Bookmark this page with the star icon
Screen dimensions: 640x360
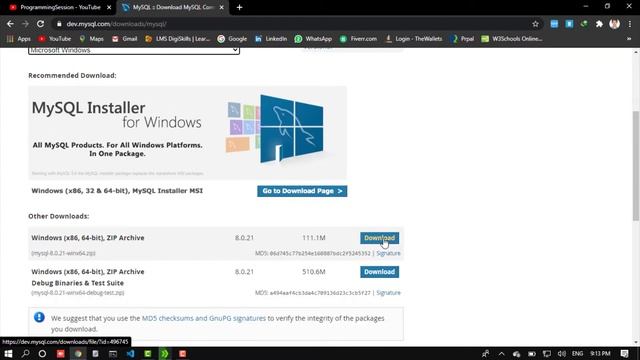coord(535,24)
